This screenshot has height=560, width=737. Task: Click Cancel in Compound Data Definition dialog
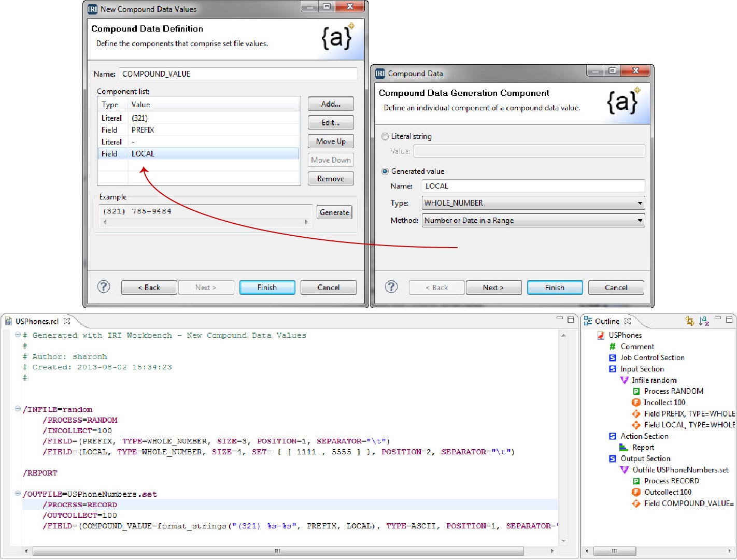click(x=329, y=288)
